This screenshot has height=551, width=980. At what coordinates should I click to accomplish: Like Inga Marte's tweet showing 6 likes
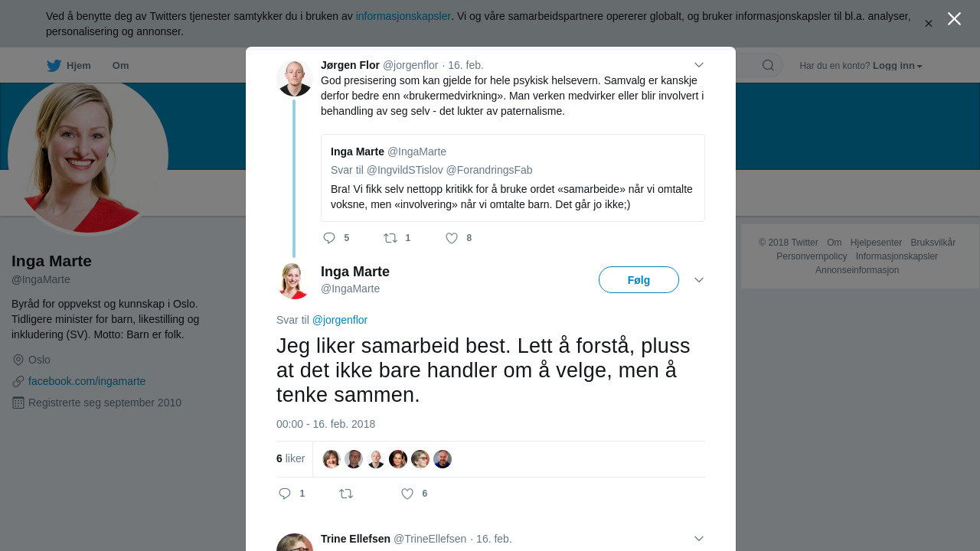click(x=407, y=494)
